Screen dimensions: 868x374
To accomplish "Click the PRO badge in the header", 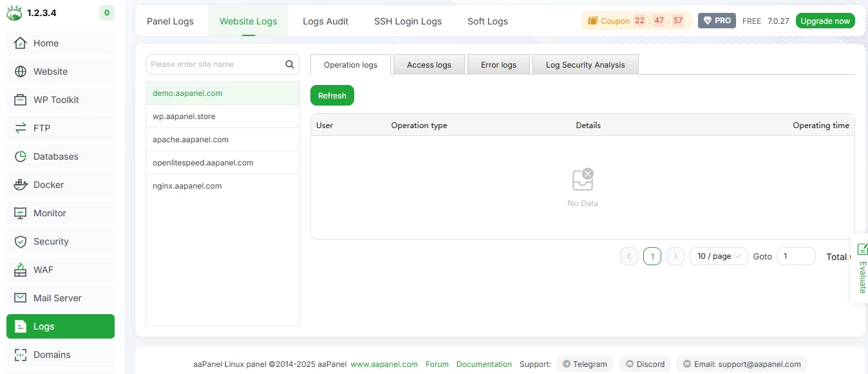I will 716,20.
